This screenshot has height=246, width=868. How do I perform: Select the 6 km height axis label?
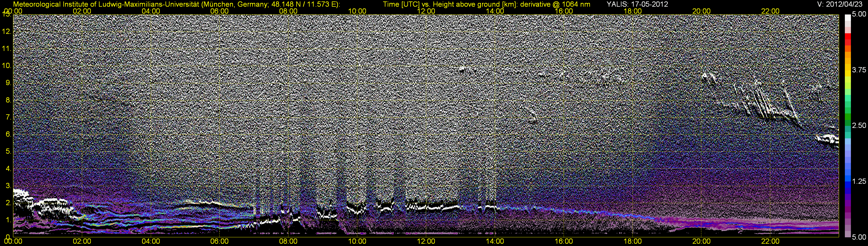(x=8, y=135)
